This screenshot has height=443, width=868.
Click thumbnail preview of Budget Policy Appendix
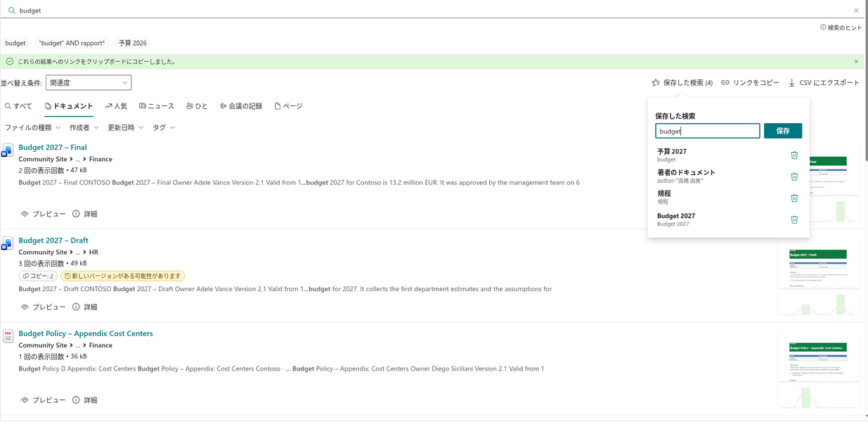[818, 359]
